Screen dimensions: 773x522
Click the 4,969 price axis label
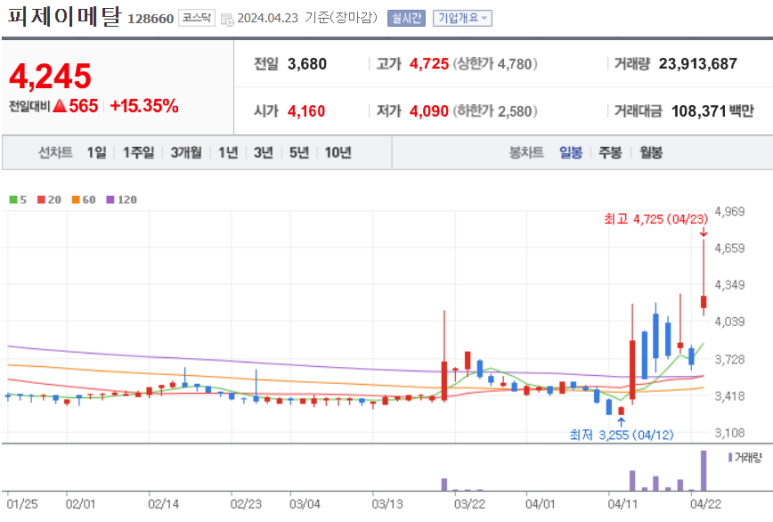coord(730,211)
